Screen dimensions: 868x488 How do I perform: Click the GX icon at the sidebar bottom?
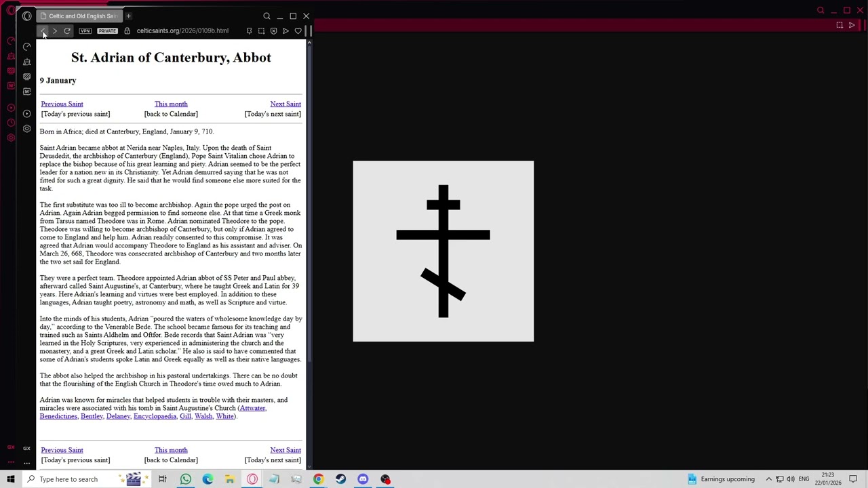point(27,448)
